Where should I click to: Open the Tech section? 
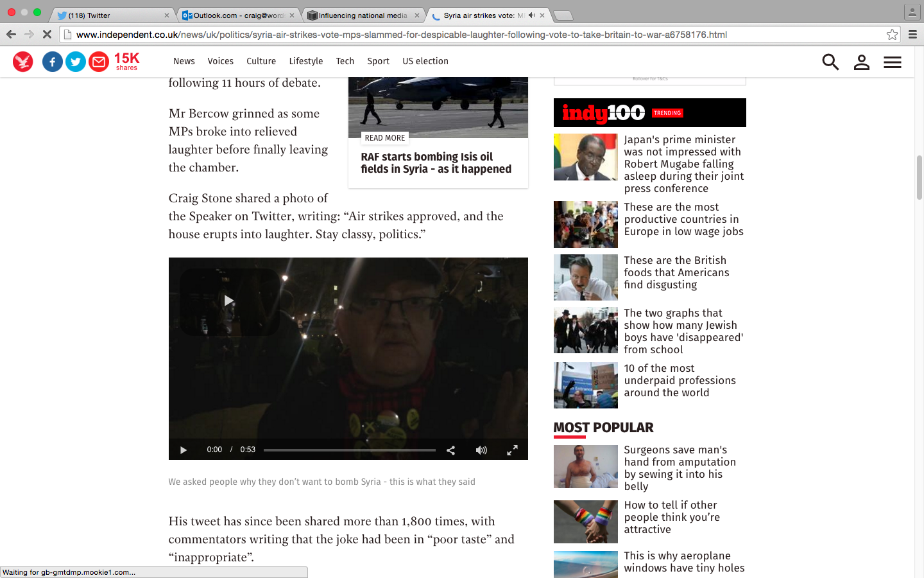[x=345, y=62]
